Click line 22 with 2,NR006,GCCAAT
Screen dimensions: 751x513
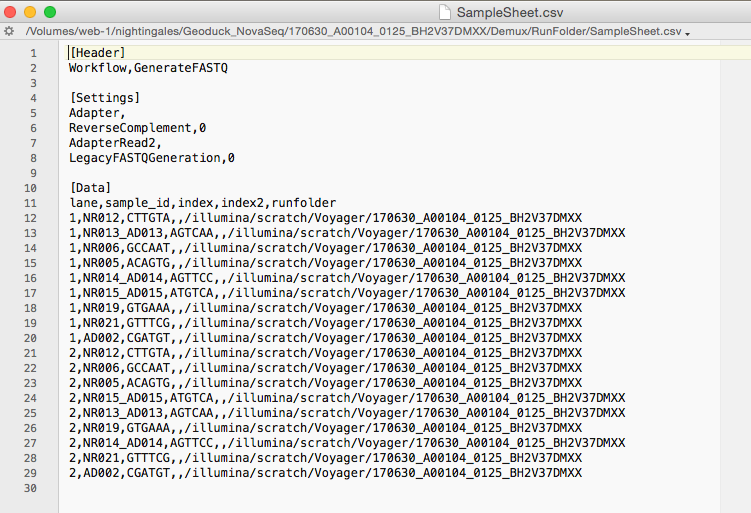[x=326, y=368]
